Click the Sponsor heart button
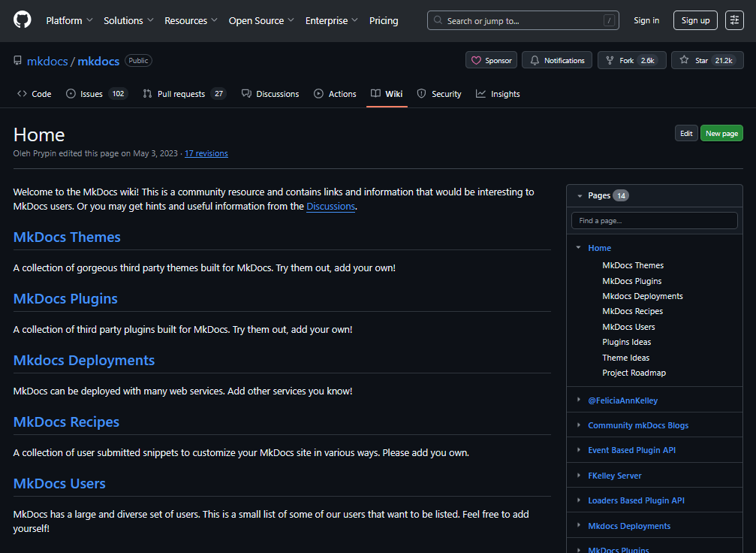756x553 pixels. [x=492, y=61]
